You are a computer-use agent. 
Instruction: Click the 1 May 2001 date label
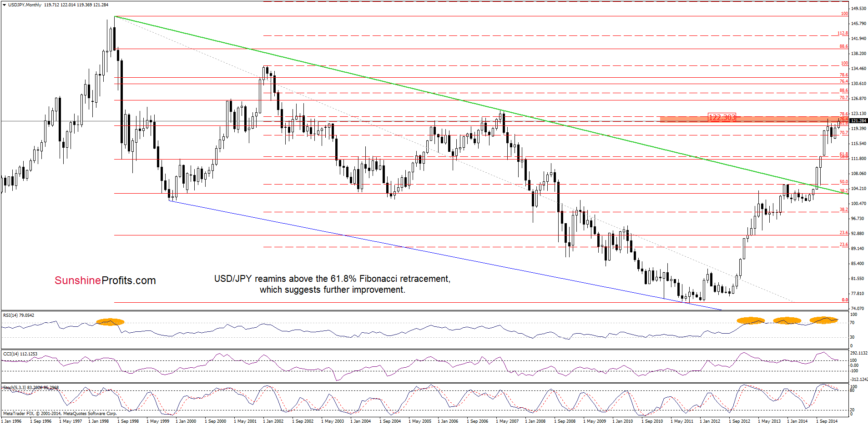pos(245,421)
